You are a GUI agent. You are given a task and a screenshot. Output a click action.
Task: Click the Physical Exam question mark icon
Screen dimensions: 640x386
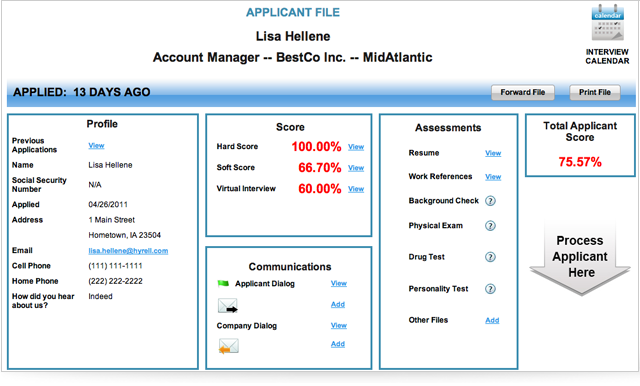click(x=490, y=226)
